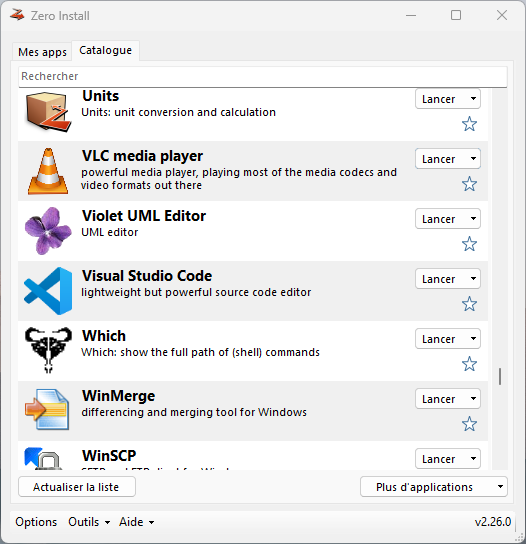Star VLC media player as favorite
Viewport: 526px width, 544px height.
[x=469, y=184]
